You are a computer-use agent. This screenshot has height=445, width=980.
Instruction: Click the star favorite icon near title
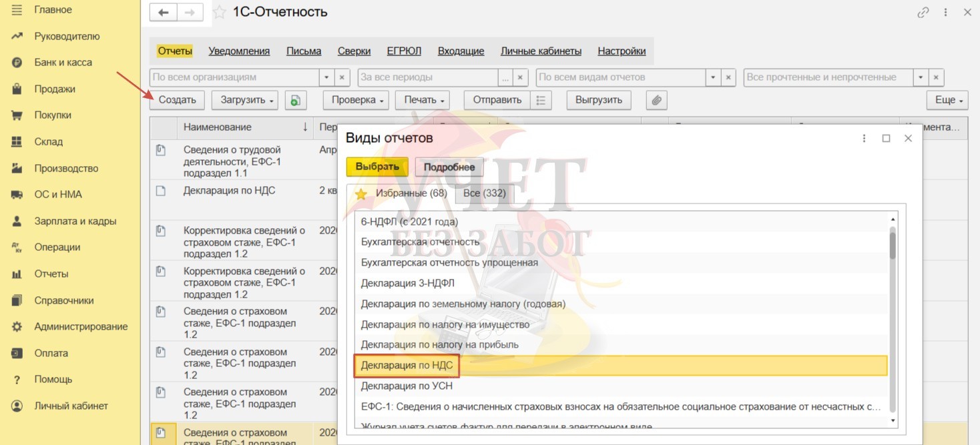pos(219,13)
